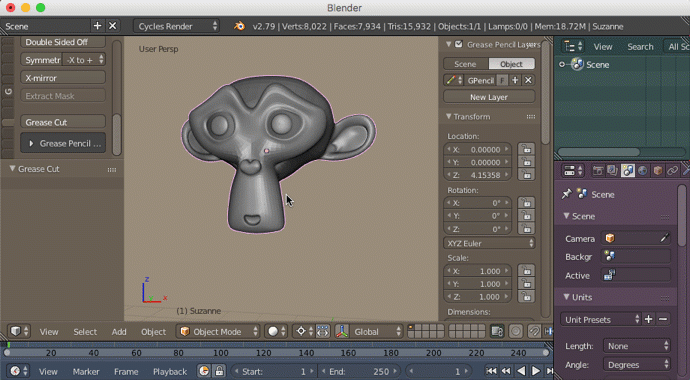Viewport: 690px width, 380px height.
Task: Unlink GPencil datablock with X icon
Action: 529,80
